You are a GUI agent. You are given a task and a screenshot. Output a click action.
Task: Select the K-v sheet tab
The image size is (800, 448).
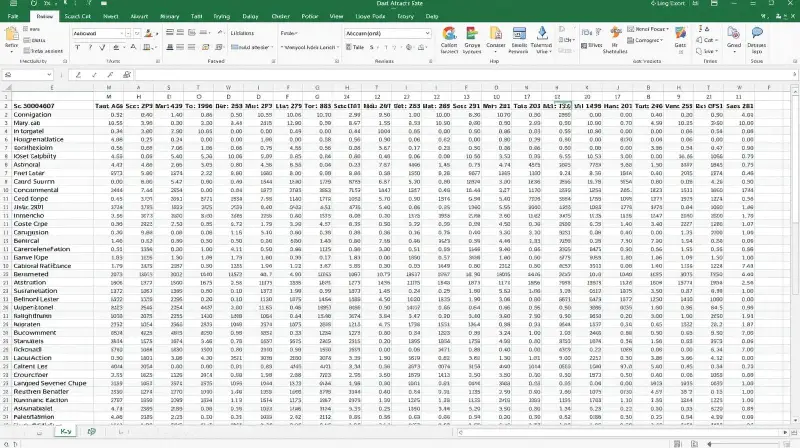[x=66, y=431]
